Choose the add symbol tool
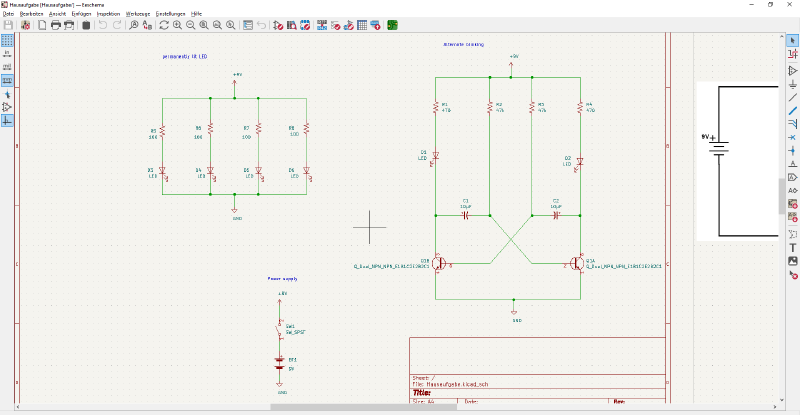 pyautogui.click(x=792, y=70)
